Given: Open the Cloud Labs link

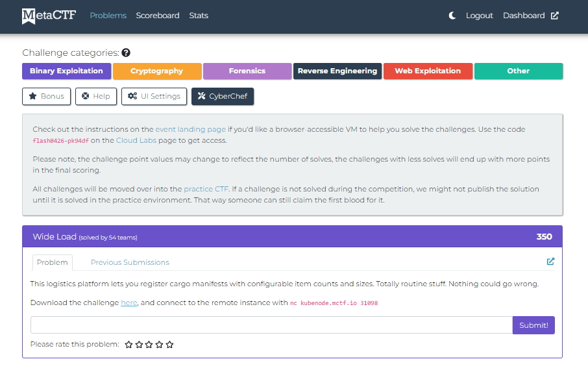Looking at the screenshot, I should pos(136,140).
